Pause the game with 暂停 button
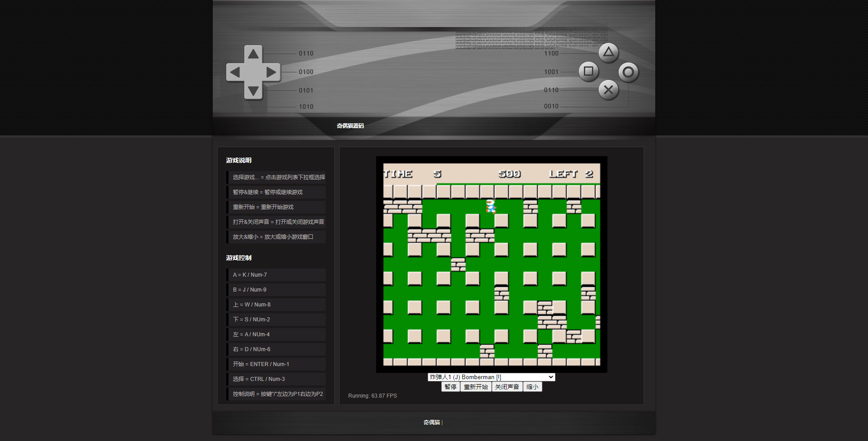 click(x=450, y=387)
